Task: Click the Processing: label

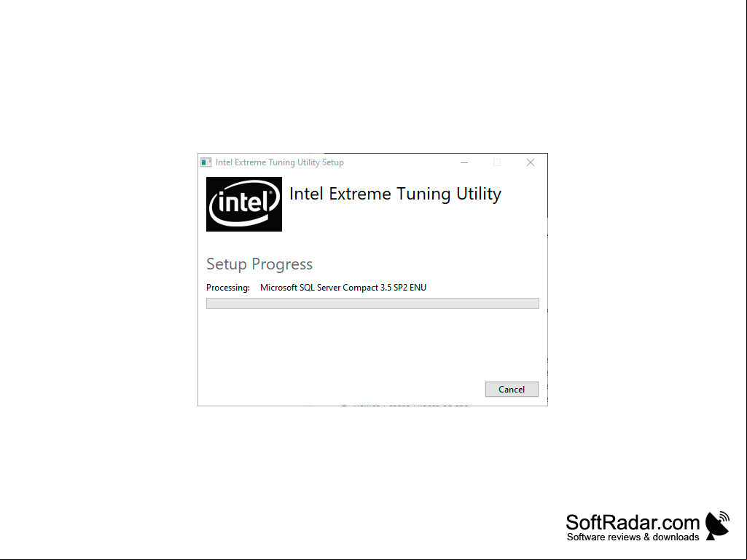Action: pyautogui.click(x=227, y=288)
